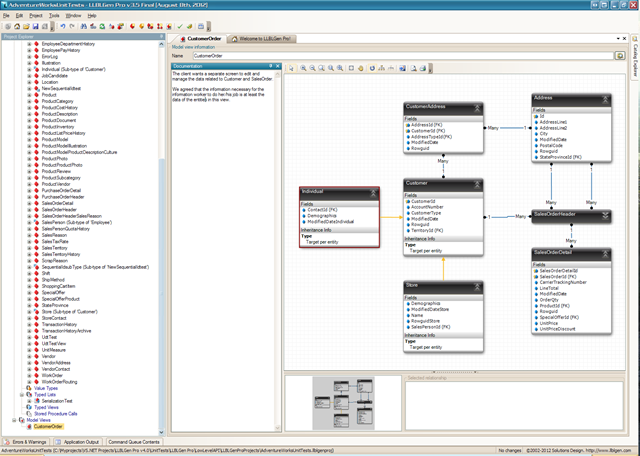Close the Documentation panel
640x456 pixels.
278,66
